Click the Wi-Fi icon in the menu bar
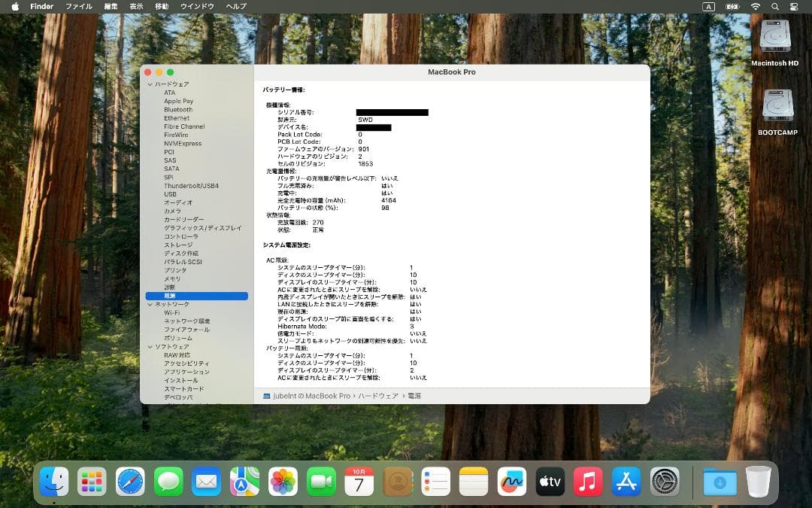Viewport: 812px width, 508px height. 756,6
